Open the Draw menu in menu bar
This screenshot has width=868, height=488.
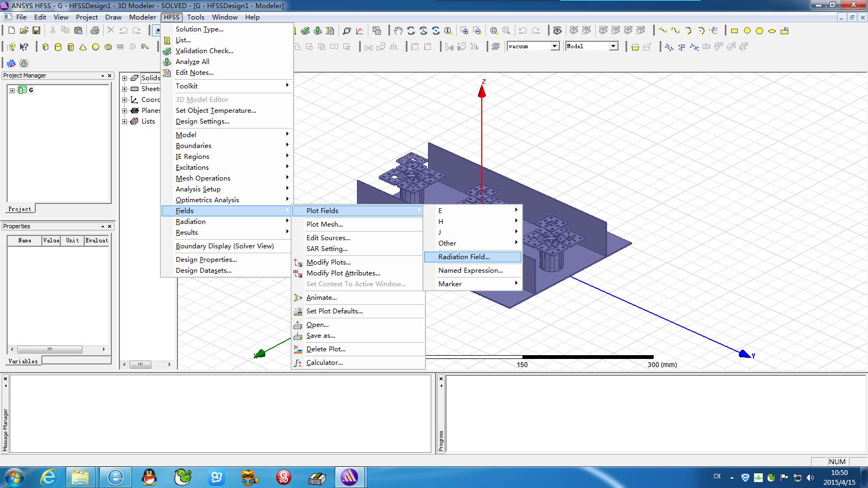pos(113,17)
